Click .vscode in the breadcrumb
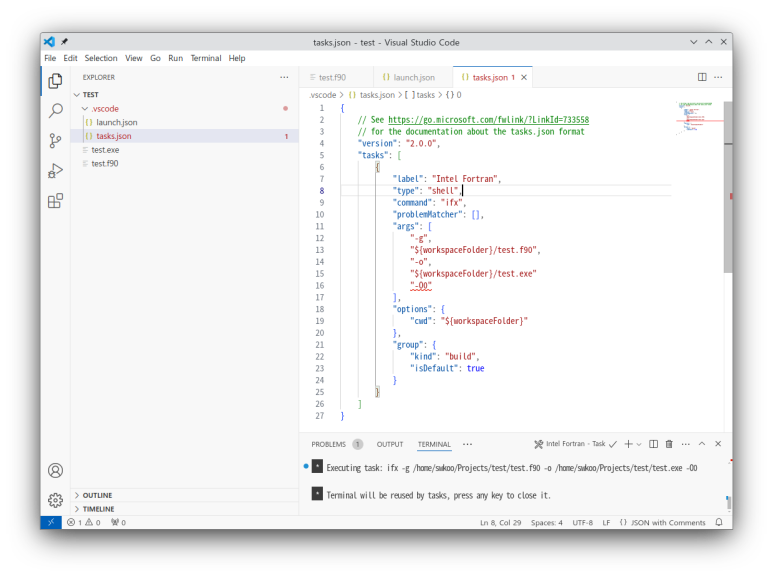The image size is (773, 577). (322, 95)
